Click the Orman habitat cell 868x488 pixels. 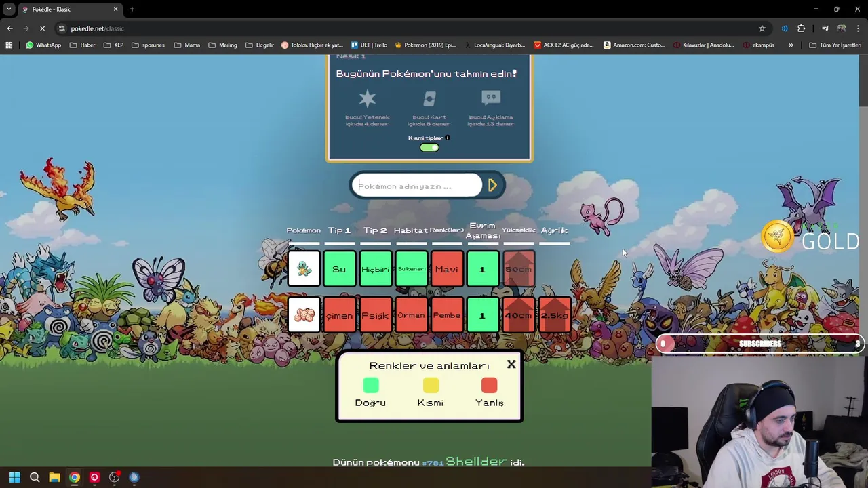pos(411,315)
